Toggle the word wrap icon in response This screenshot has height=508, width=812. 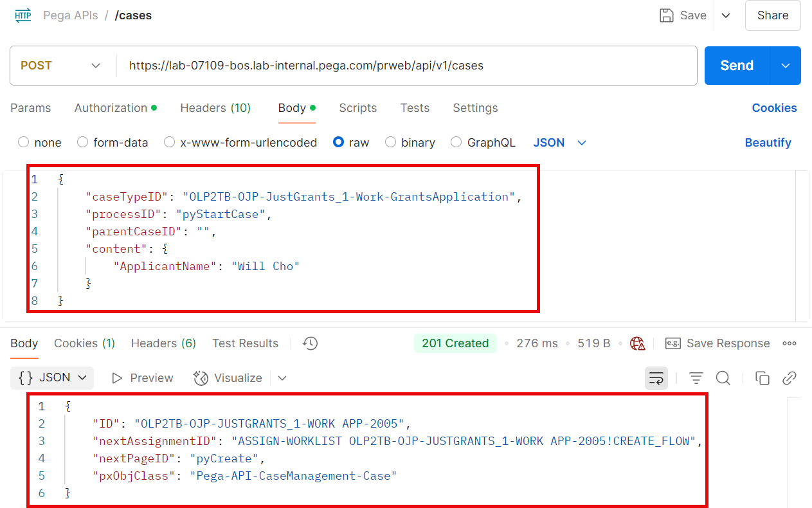pos(656,378)
